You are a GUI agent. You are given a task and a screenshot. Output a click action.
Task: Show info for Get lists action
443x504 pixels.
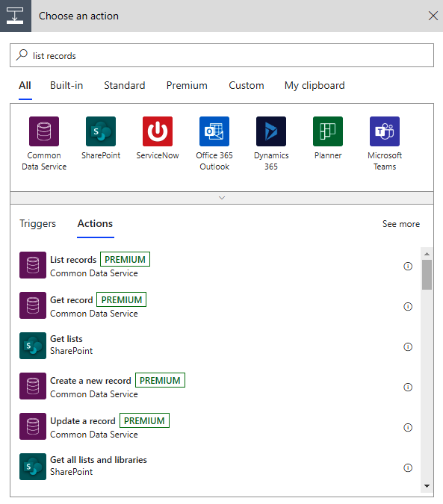point(408,346)
